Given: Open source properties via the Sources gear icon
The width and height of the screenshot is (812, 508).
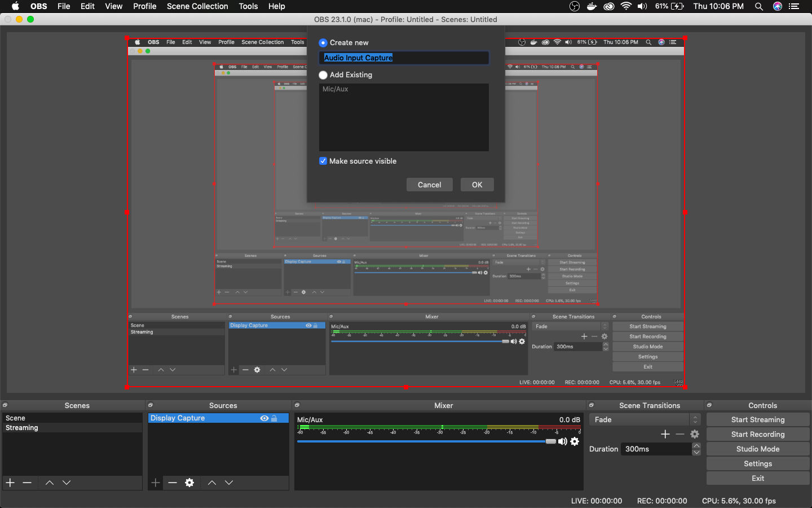Looking at the screenshot, I should (x=189, y=483).
